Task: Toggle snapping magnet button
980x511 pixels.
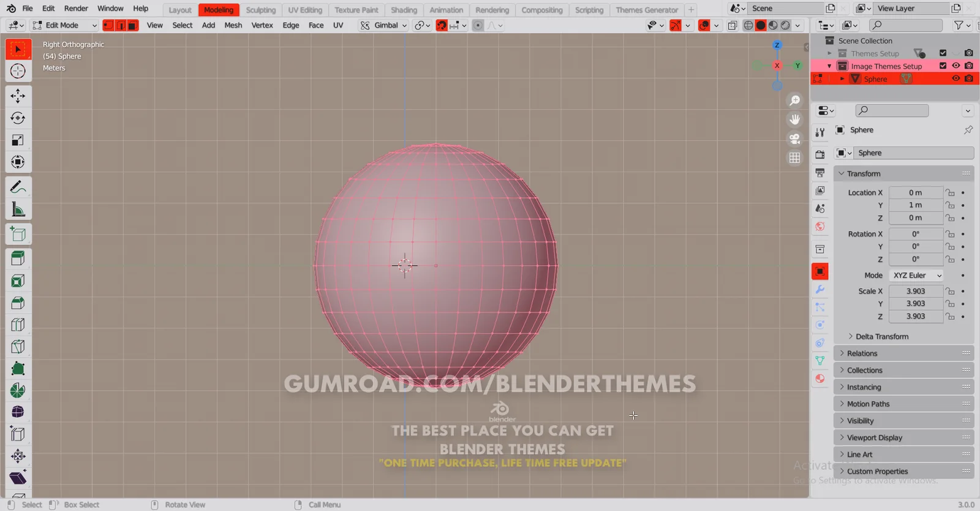Action: 442,25
